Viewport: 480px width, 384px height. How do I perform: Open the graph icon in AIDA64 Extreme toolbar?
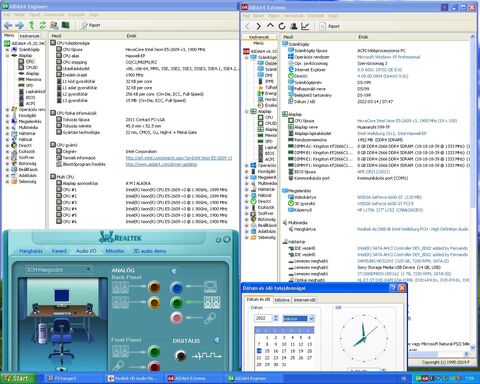pyautogui.click(x=305, y=26)
